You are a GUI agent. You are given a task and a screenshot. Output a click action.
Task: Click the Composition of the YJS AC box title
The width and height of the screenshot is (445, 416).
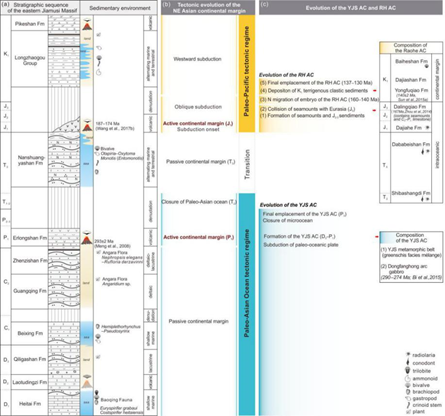(x=411, y=238)
